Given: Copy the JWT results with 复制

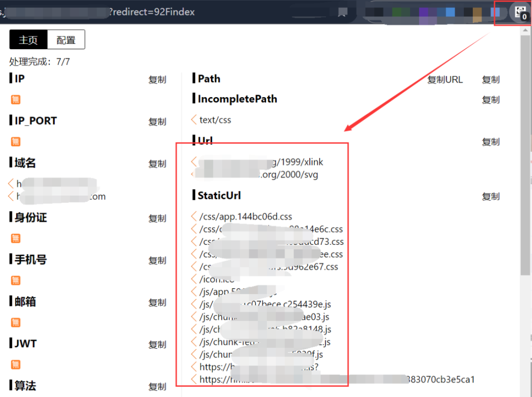Looking at the screenshot, I should 158,345.
